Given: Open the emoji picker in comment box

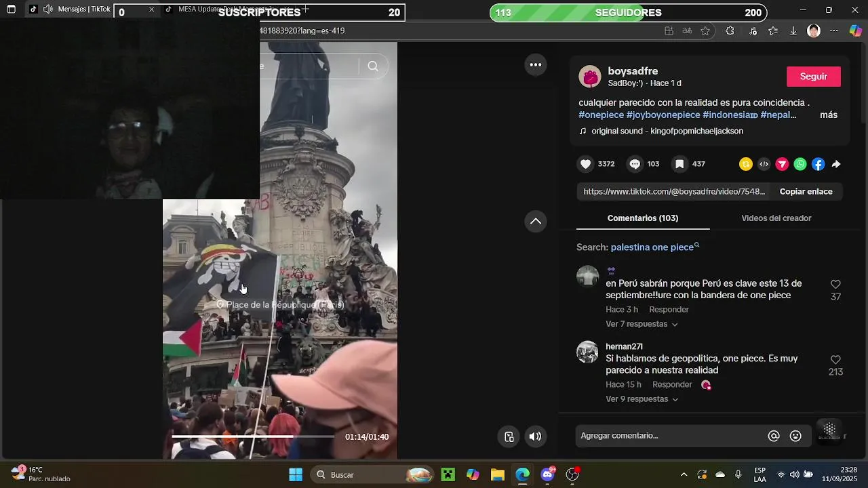Looking at the screenshot, I should point(795,436).
